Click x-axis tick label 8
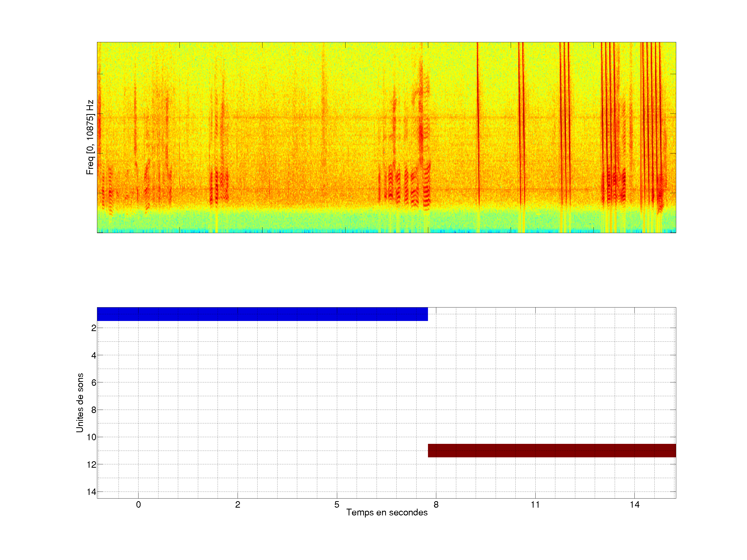The height and width of the screenshot is (560, 747). (x=436, y=505)
